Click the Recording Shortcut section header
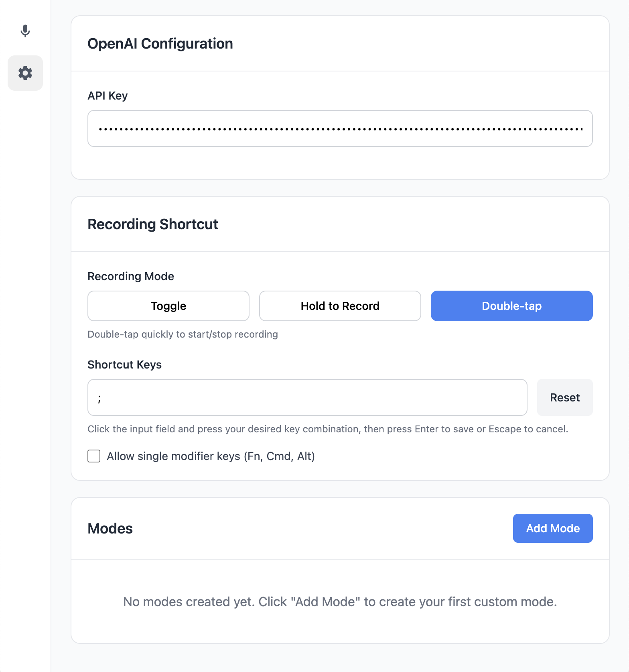Image resolution: width=629 pixels, height=672 pixels. click(153, 224)
